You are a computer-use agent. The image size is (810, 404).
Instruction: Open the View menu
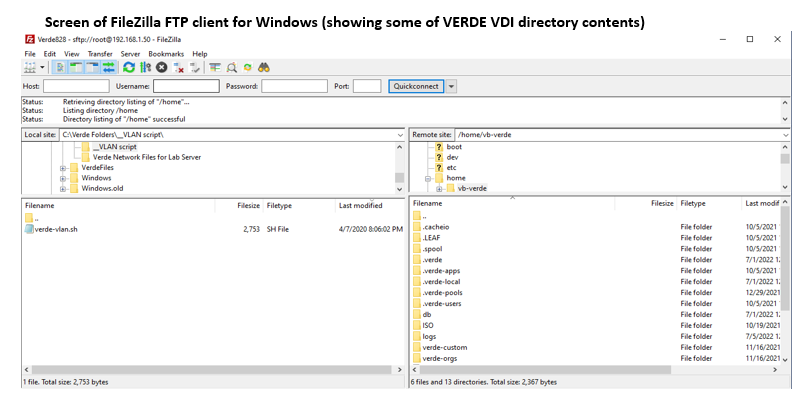pos(72,54)
